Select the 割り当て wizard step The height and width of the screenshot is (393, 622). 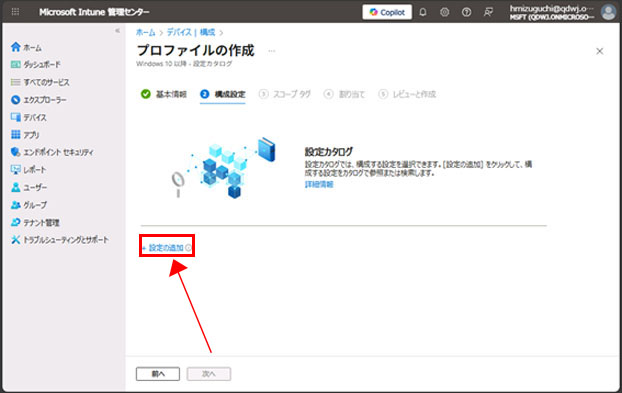point(344,94)
